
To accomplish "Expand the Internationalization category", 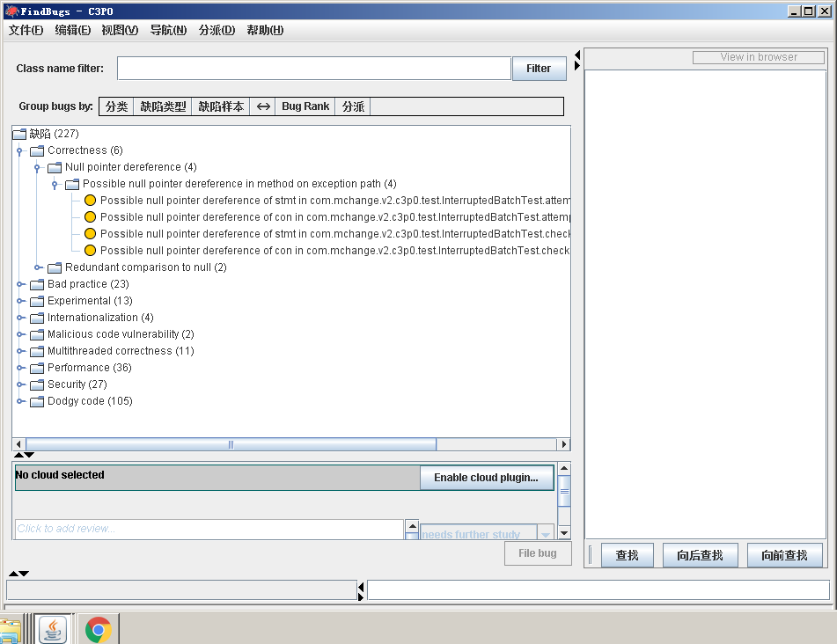I will click(x=20, y=318).
